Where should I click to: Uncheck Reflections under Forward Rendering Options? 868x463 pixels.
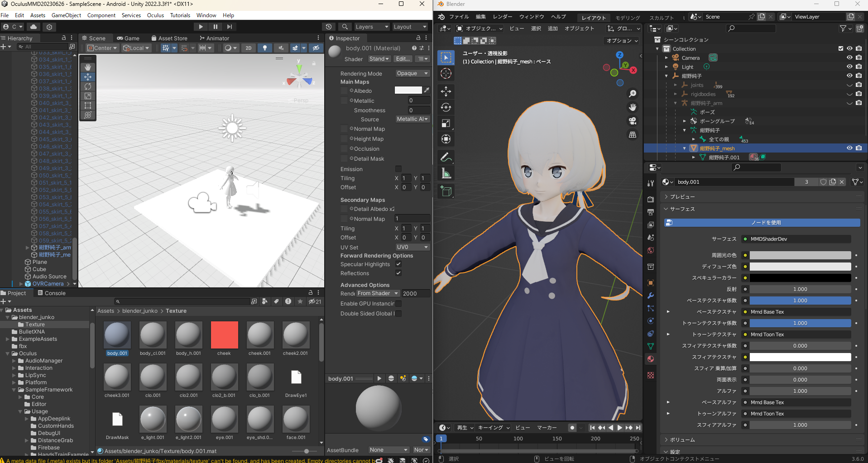pyautogui.click(x=398, y=273)
